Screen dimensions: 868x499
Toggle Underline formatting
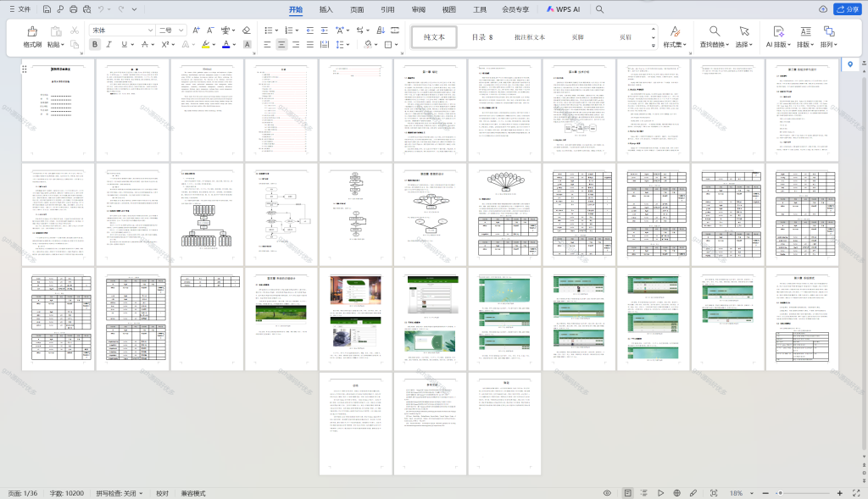click(x=124, y=44)
